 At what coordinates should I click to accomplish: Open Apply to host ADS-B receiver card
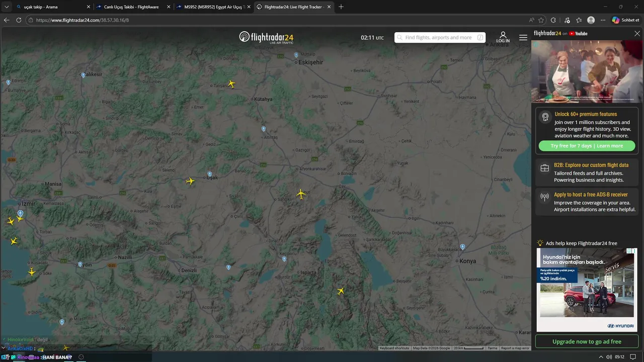tap(587, 202)
